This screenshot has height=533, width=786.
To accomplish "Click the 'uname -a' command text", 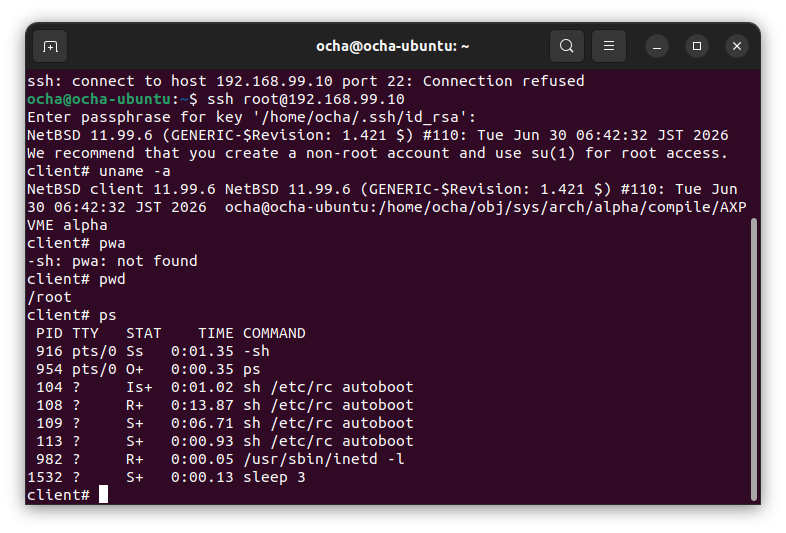I will 135,171.
